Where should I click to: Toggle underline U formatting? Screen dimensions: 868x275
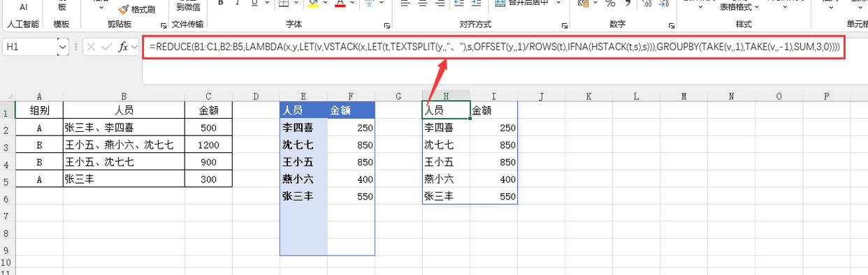(254, 3)
